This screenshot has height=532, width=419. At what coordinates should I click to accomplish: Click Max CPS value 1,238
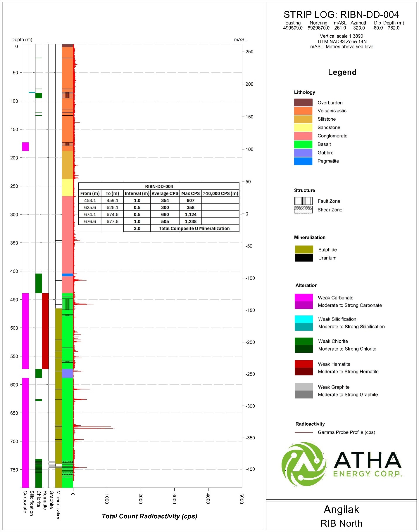pos(191,221)
